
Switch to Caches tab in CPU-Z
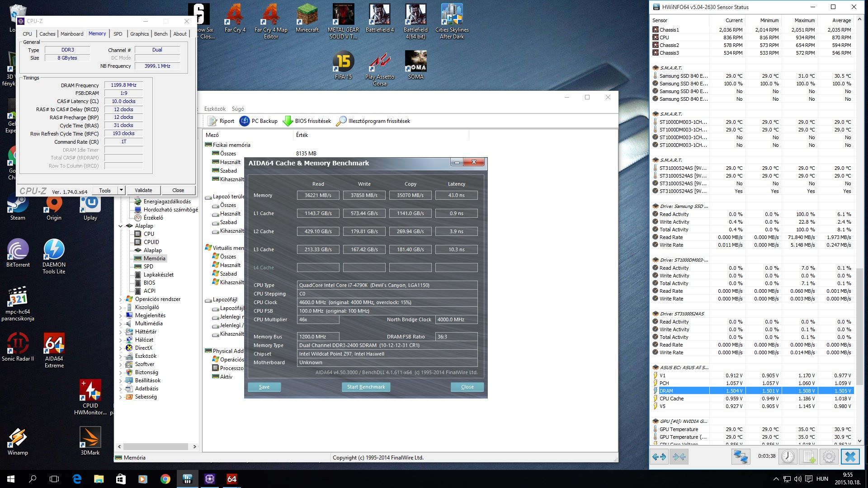(47, 34)
